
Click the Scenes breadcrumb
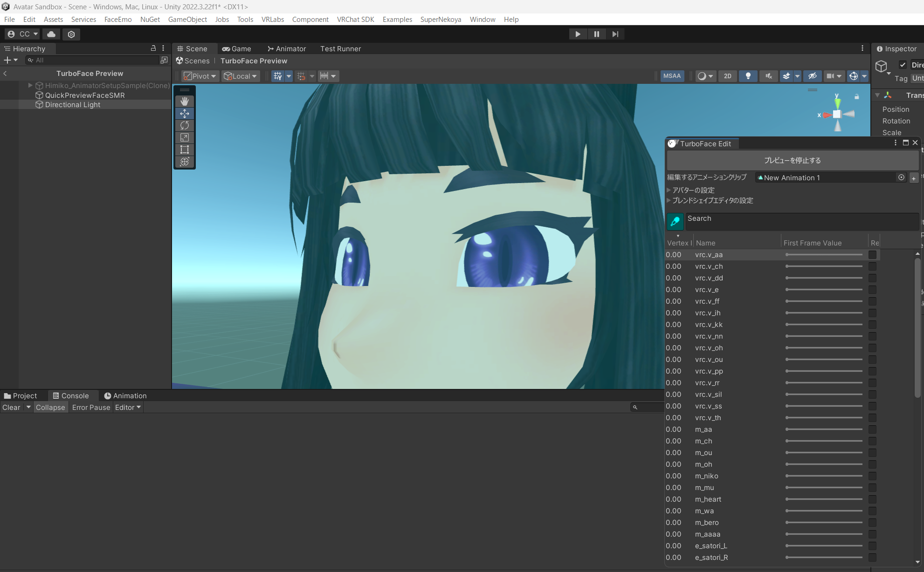coord(193,61)
